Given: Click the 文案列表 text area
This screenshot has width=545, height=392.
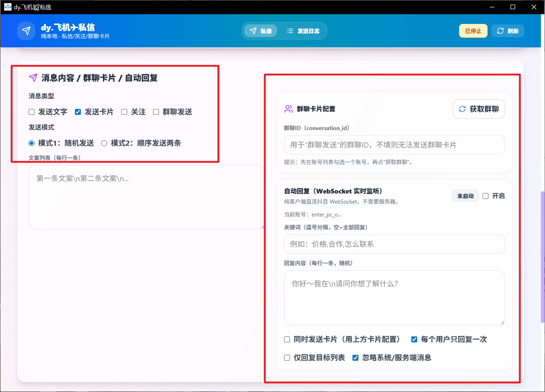Looking at the screenshot, I should pyautogui.click(x=146, y=197).
